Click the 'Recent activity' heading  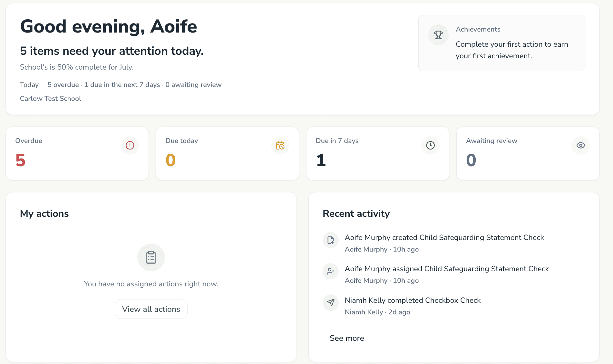click(356, 214)
